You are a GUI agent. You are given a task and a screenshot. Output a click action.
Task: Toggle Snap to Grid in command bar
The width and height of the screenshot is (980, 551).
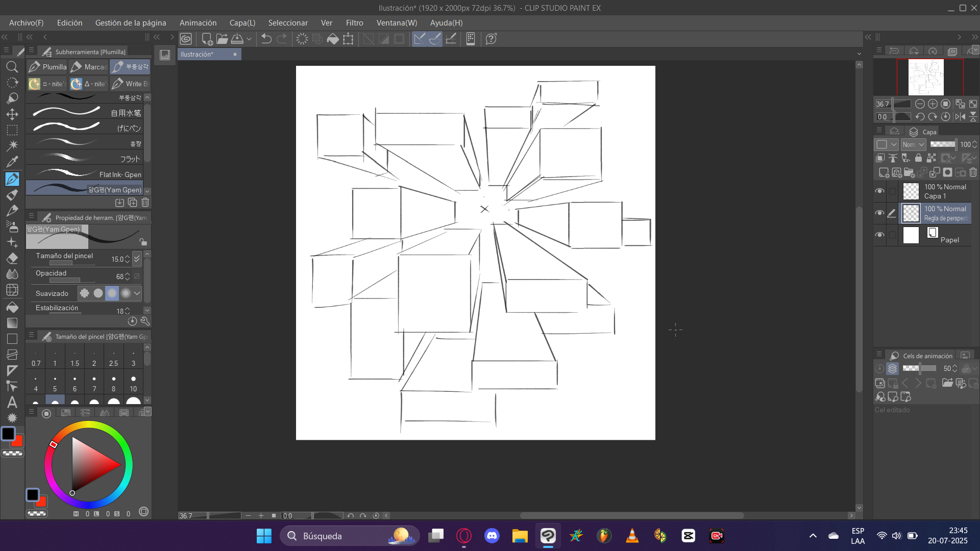451,39
